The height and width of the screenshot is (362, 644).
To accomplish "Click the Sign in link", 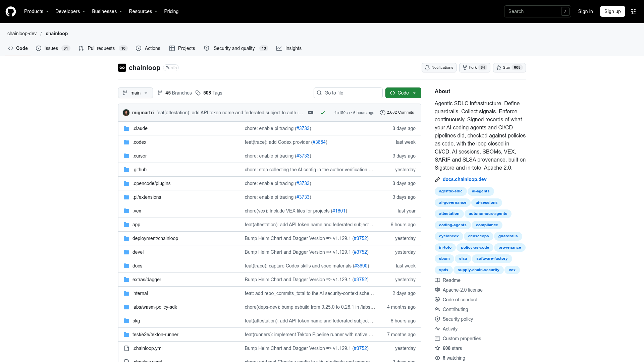I will coord(585,11).
